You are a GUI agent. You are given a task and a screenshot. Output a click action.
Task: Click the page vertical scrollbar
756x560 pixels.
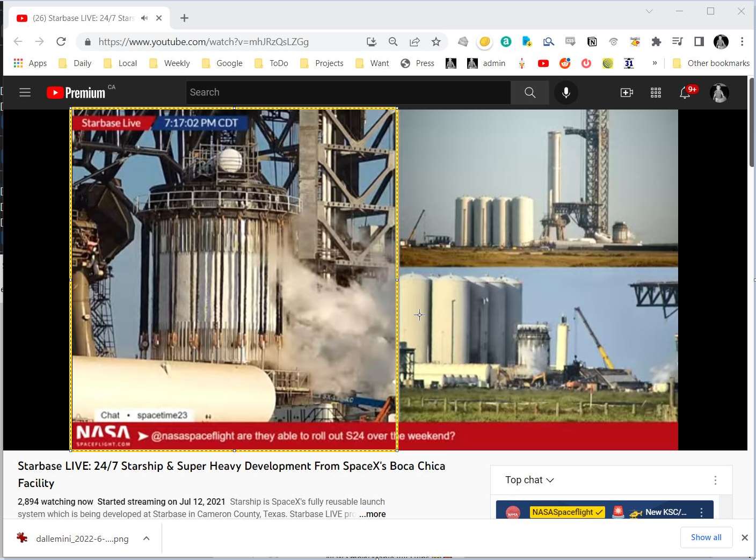click(x=752, y=122)
